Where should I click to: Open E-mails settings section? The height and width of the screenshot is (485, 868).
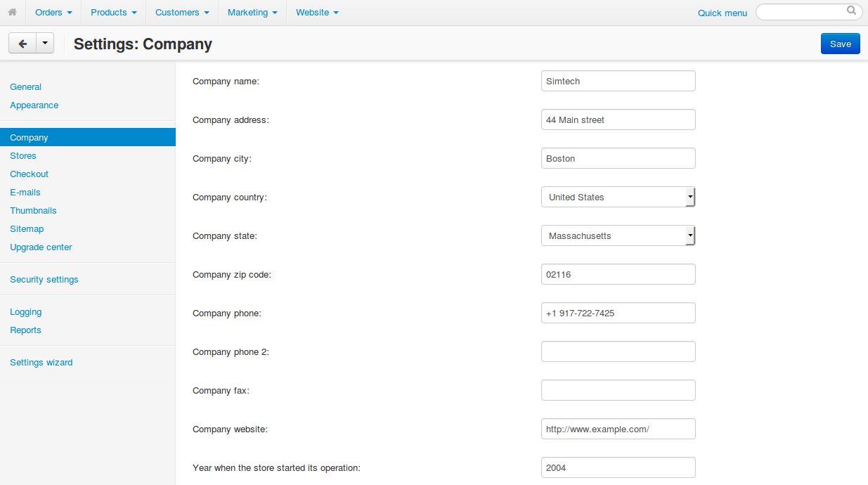(25, 193)
